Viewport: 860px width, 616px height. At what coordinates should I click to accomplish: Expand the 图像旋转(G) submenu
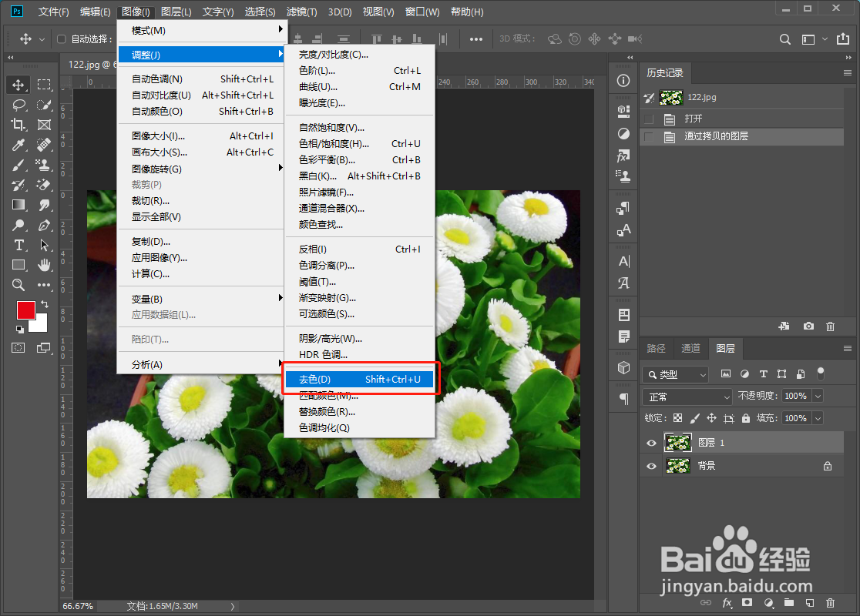200,169
